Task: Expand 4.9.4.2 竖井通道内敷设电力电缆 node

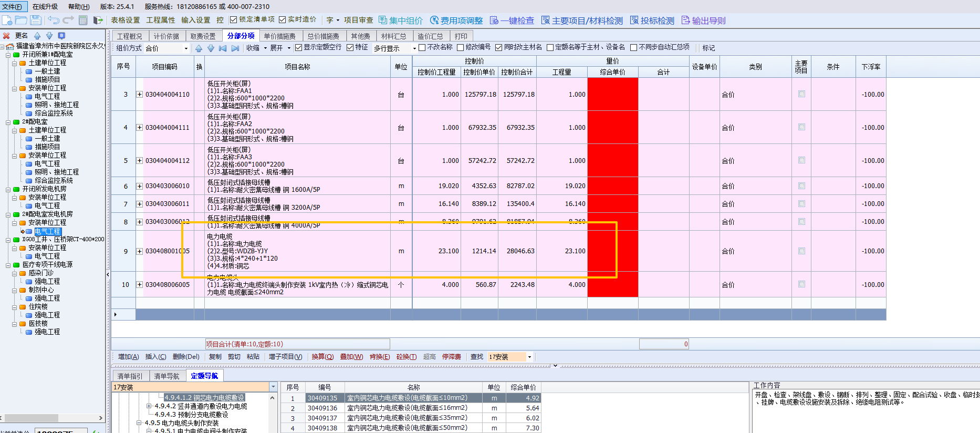Action: [x=149, y=406]
